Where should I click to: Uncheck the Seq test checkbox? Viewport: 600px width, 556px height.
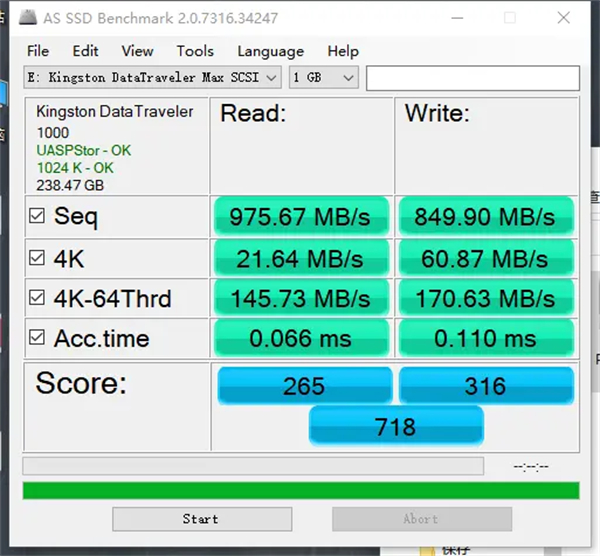[37, 216]
